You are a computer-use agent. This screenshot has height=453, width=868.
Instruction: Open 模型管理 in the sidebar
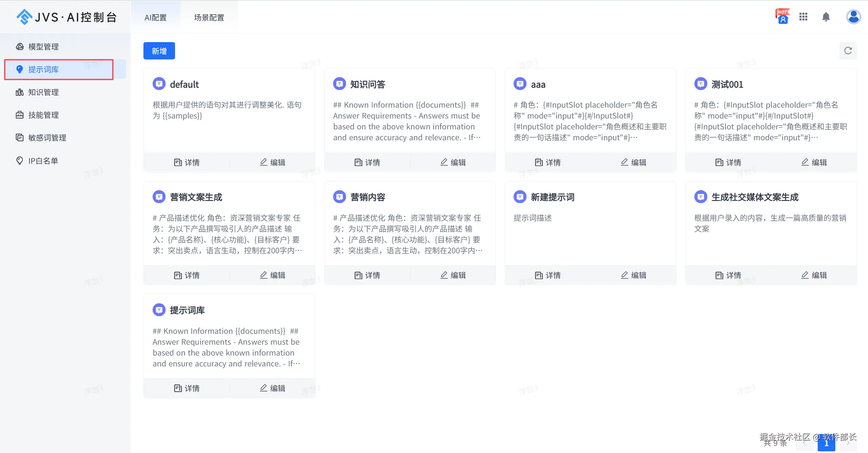tap(44, 47)
